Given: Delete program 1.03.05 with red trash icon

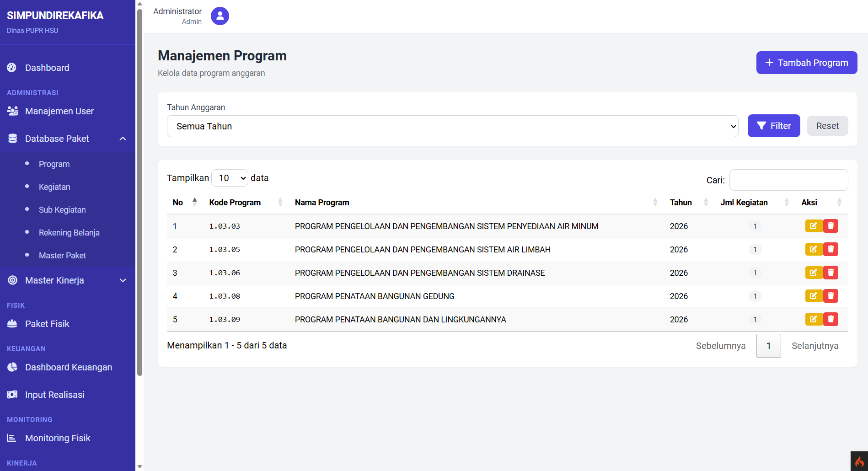Looking at the screenshot, I should (831, 249).
